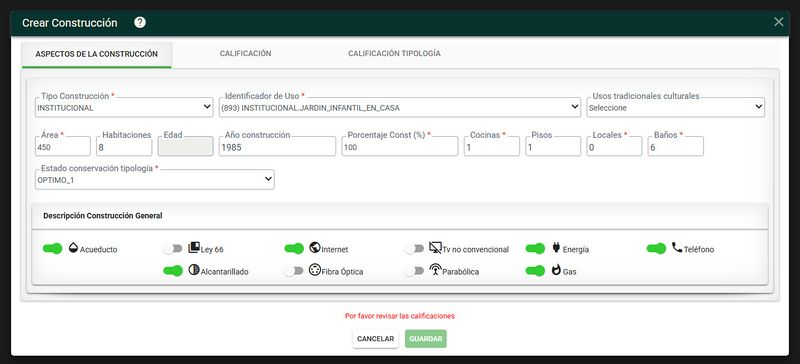Click the Guardar button

(426, 338)
